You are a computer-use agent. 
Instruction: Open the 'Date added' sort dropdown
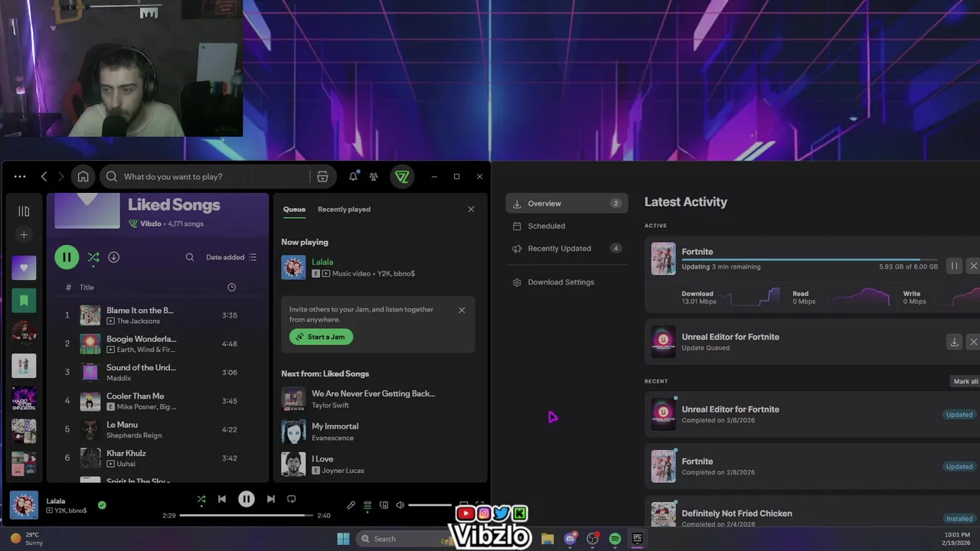(x=231, y=257)
